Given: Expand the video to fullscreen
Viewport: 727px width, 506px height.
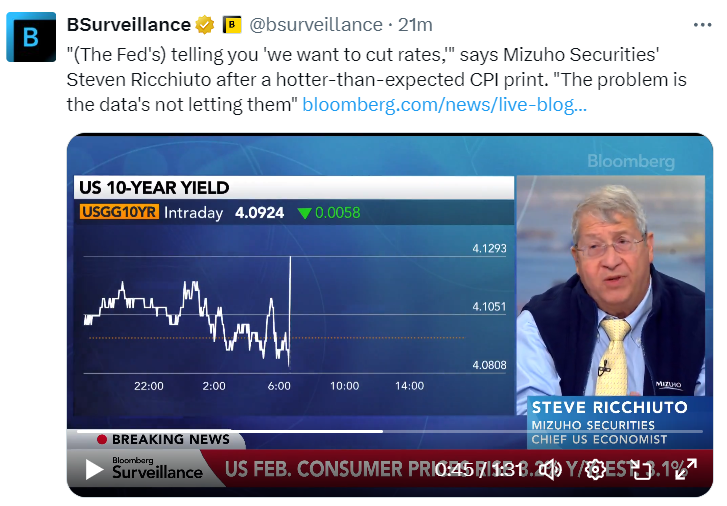Looking at the screenshot, I should click(684, 469).
